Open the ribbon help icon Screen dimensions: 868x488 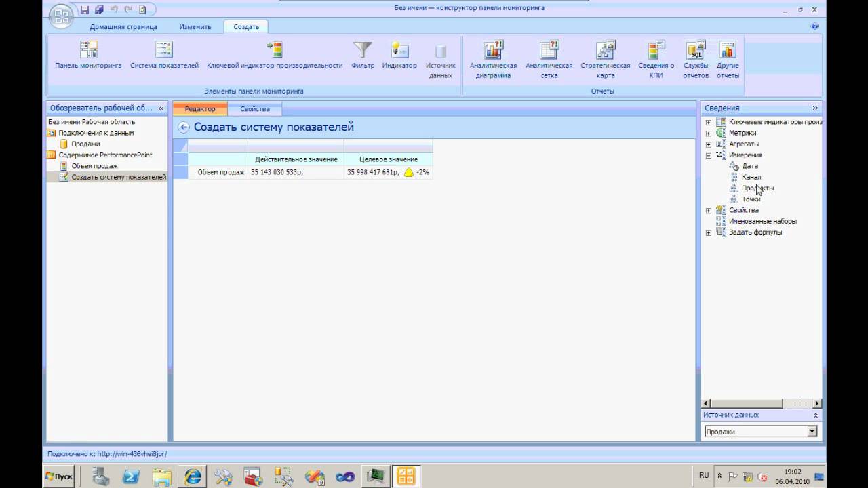click(815, 26)
